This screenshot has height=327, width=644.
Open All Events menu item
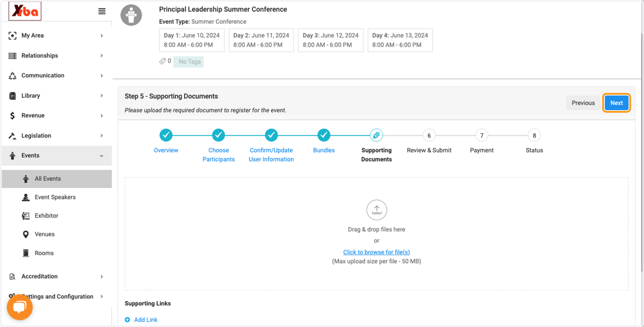point(57,179)
